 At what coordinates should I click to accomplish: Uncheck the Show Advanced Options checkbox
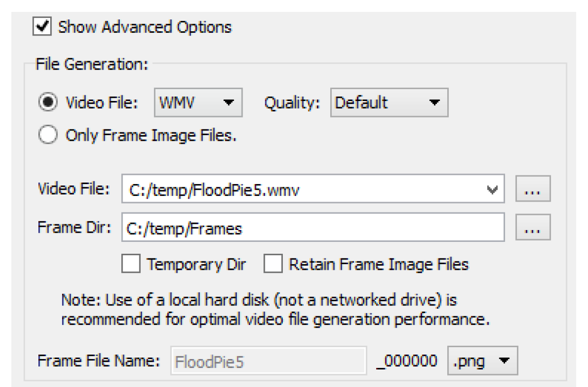[x=43, y=27]
